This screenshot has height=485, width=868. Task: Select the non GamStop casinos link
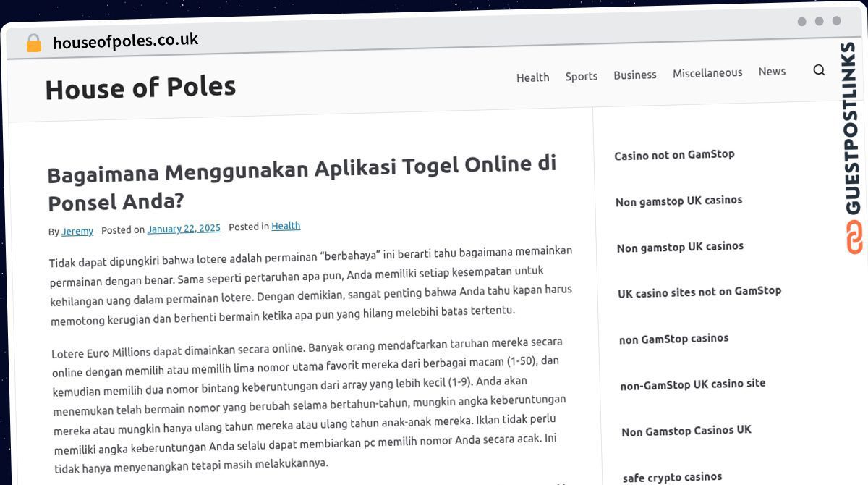[673, 339]
